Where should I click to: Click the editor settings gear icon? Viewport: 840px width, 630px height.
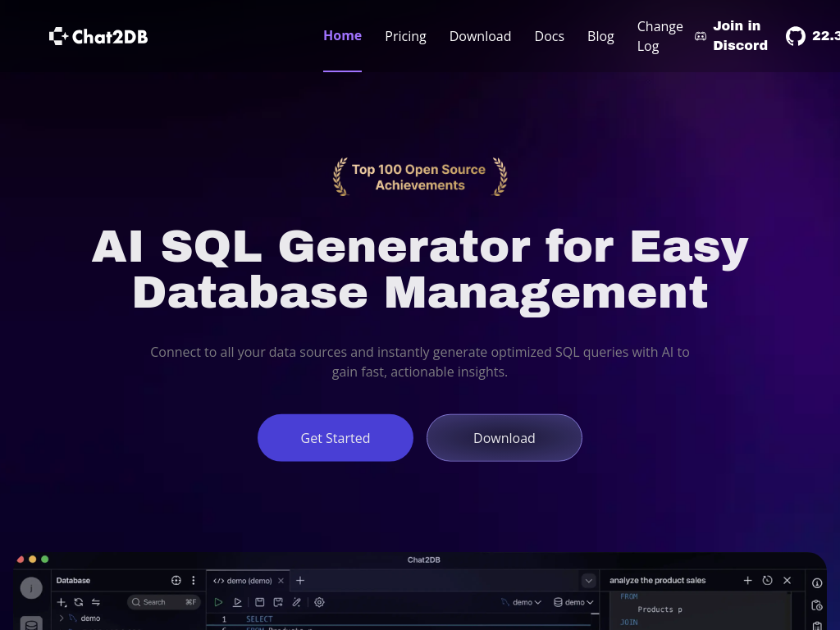point(319,602)
